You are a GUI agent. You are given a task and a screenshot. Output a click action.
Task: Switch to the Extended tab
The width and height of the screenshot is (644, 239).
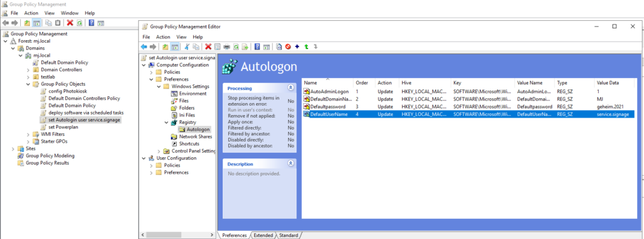[x=263, y=235]
